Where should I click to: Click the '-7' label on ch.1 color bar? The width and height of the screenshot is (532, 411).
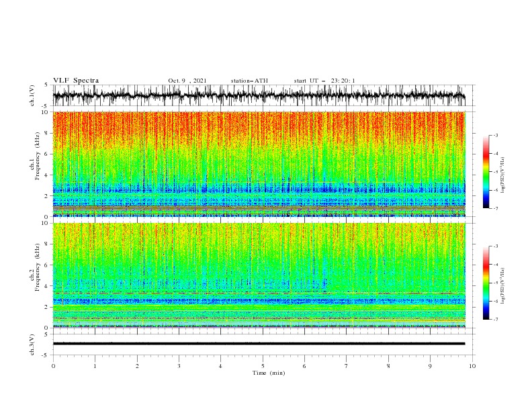(x=495, y=208)
